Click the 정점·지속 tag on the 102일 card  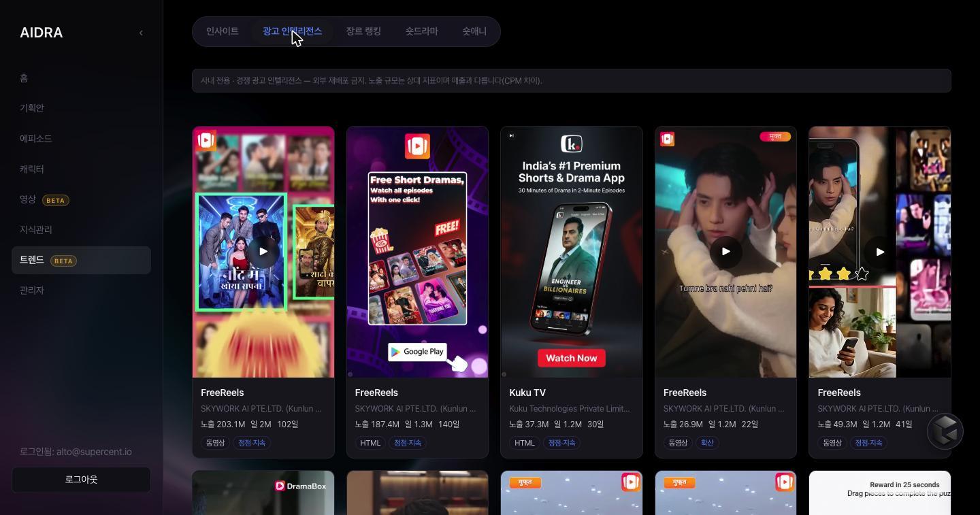[x=252, y=443]
